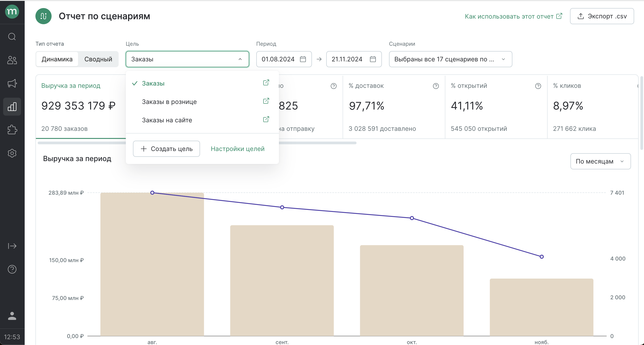The width and height of the screenshot is (644, 345).
Task: Click the 20 780 заказов text
Action: tap(65, 129)
